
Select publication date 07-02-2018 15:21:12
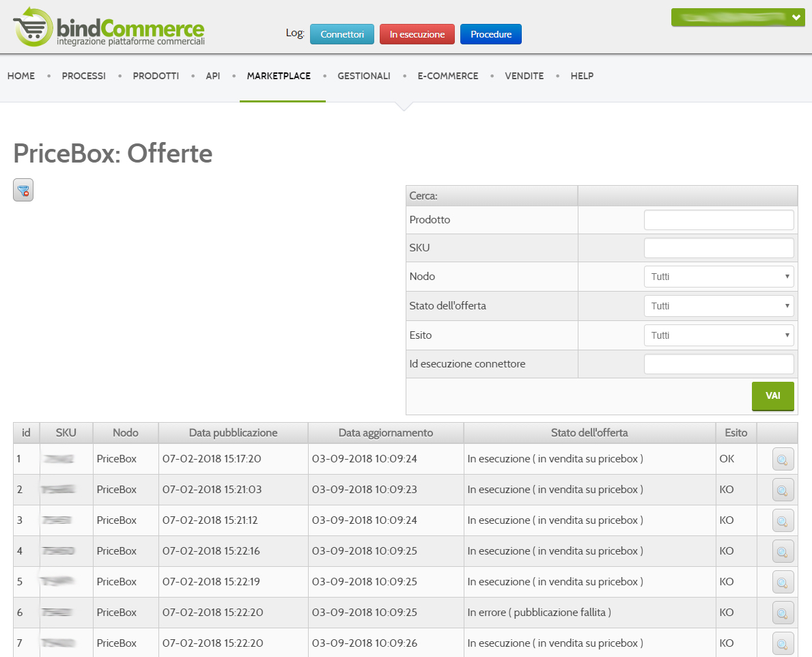pyautogui.click(x=210, y=520)
